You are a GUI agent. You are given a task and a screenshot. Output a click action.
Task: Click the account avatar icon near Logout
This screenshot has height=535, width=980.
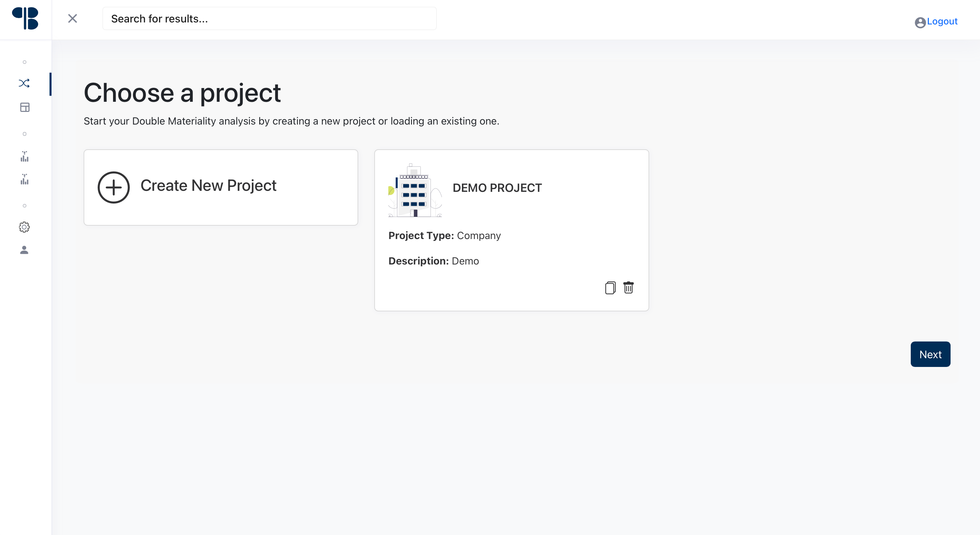point(920,22)
